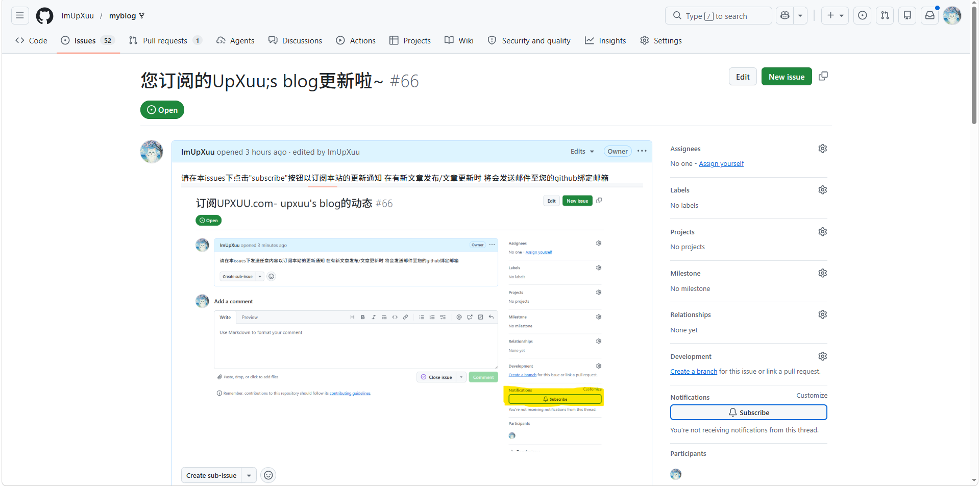This screenshot has width=980, height=486.
Task: Expand the create new plus dropdown
Action: click(x=835, y=16)
